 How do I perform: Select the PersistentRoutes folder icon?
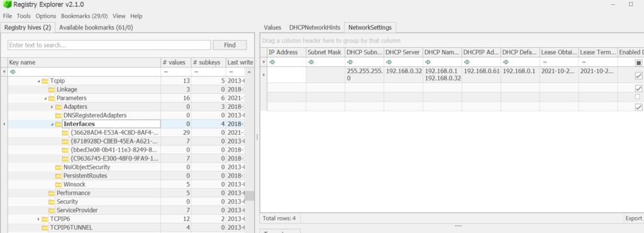pos(58,176)
